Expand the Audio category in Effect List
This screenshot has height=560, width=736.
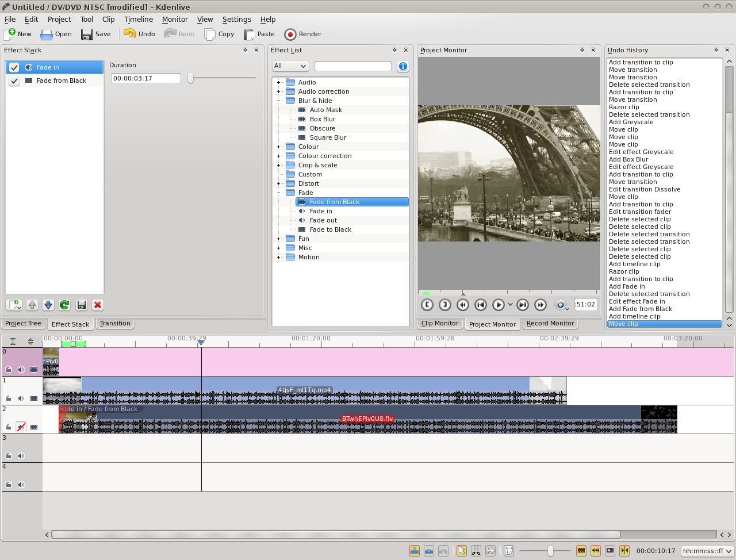pyautogui.click(x=279, y=82)
